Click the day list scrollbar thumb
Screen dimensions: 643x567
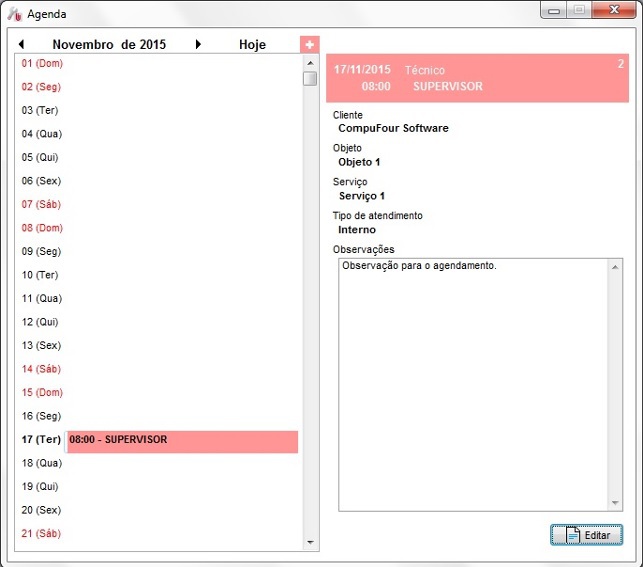click(310, 79)
